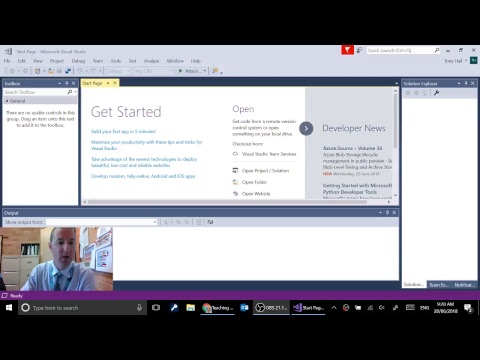Viewport: 480px width, 360px height.
Task: Click the Quick Launch search box
Action: click(403, 50)
